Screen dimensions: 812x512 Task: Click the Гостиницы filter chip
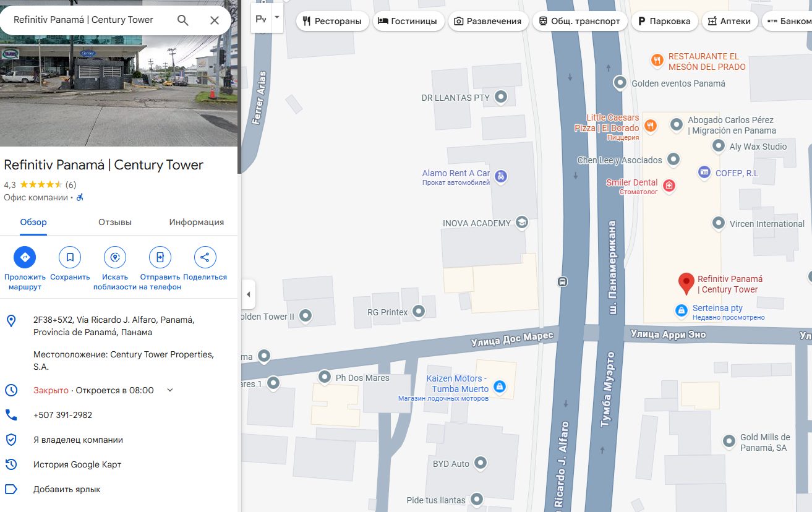(408, 21)
